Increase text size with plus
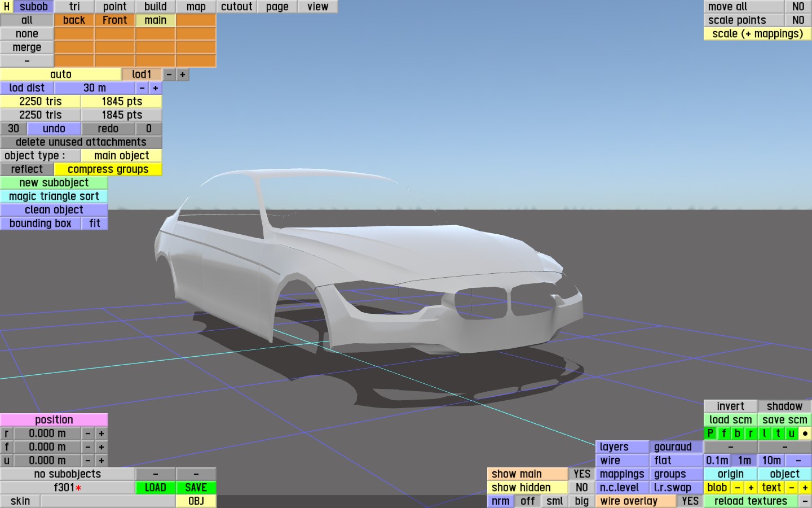 [x=805, y=488]
